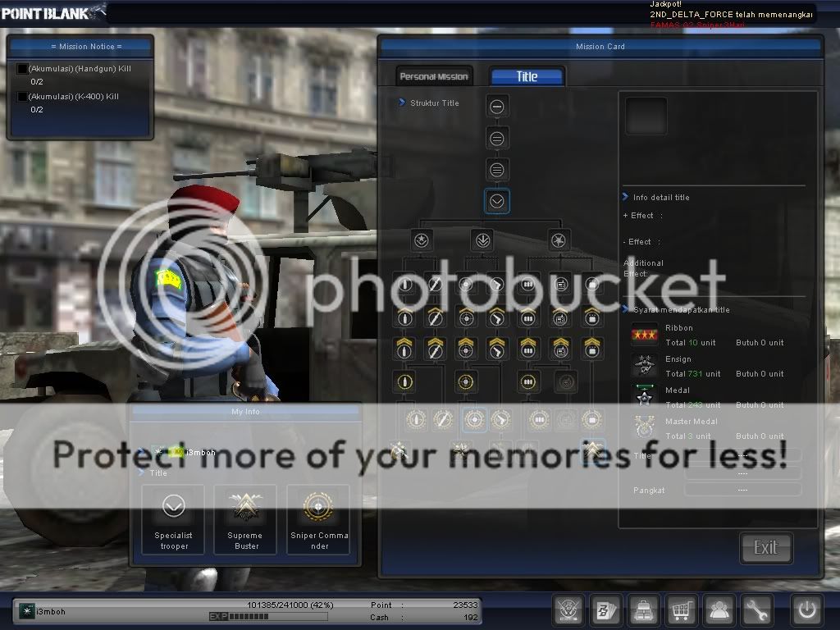Select the double-chevron bullet title icon
This screenshot has height=630, width=840.
404,348
